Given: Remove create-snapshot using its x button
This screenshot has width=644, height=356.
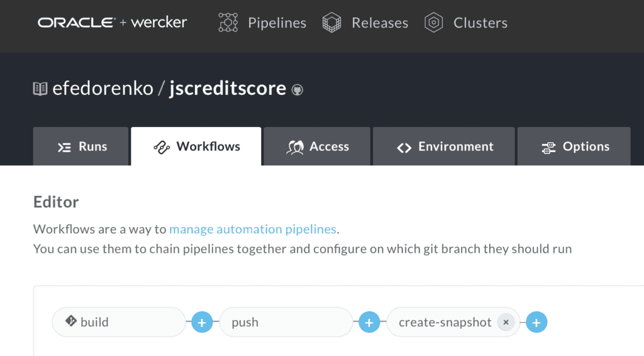Looking at the screenshot, I should click(506, 322).
